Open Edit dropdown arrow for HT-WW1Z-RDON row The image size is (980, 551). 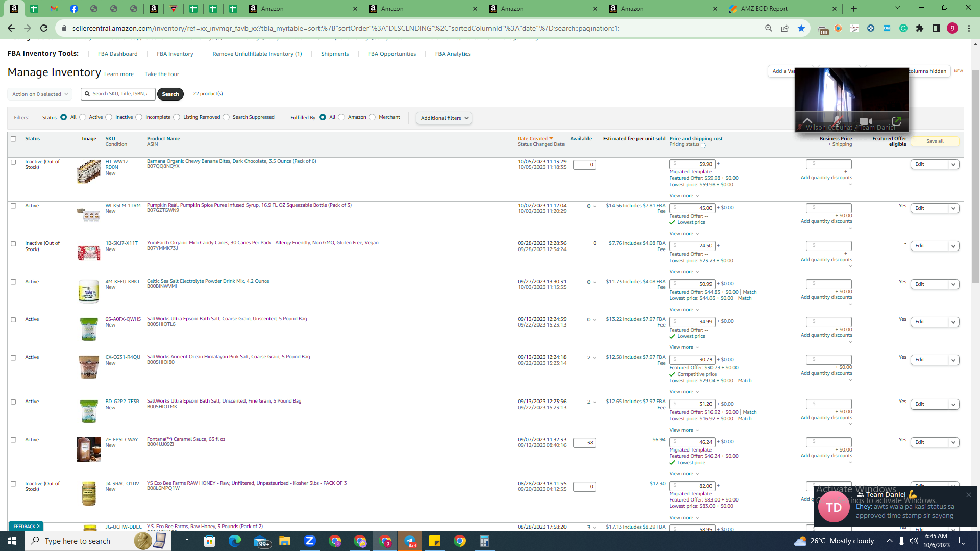(x=953, y=164)
